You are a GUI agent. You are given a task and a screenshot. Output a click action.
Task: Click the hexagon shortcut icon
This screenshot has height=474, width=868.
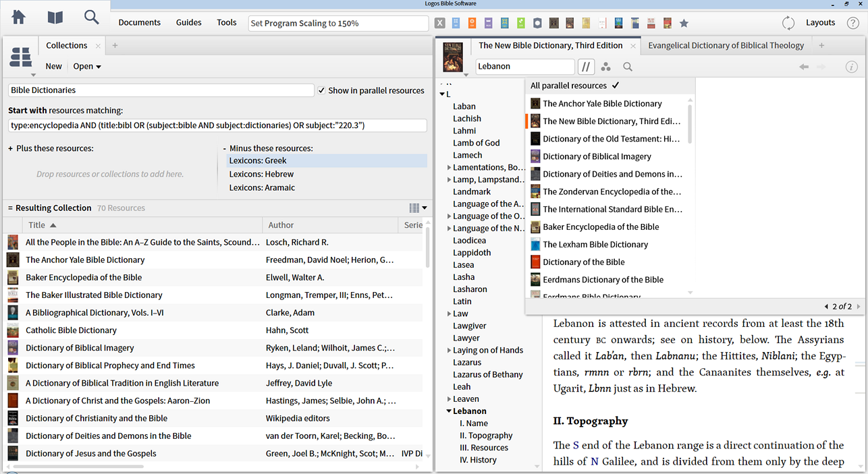pos(537,23)
